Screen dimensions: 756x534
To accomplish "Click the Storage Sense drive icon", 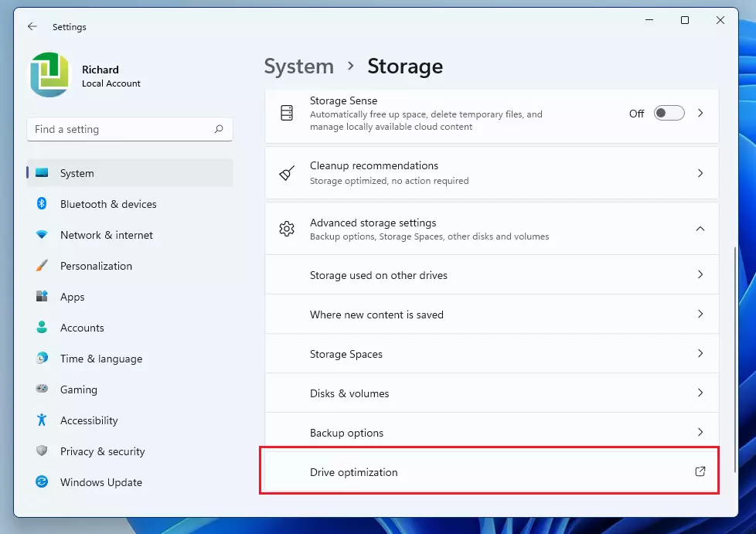I will click(x=287, y=113).
